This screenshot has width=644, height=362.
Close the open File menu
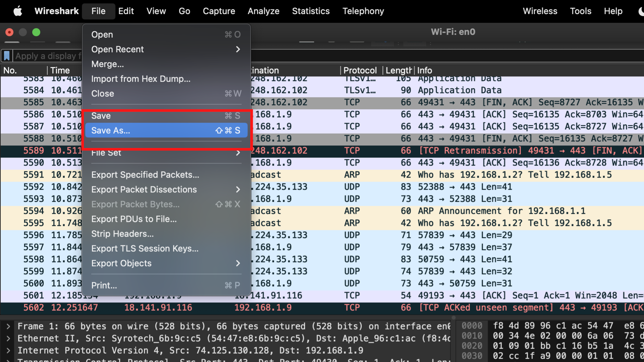tap(98, 11)
